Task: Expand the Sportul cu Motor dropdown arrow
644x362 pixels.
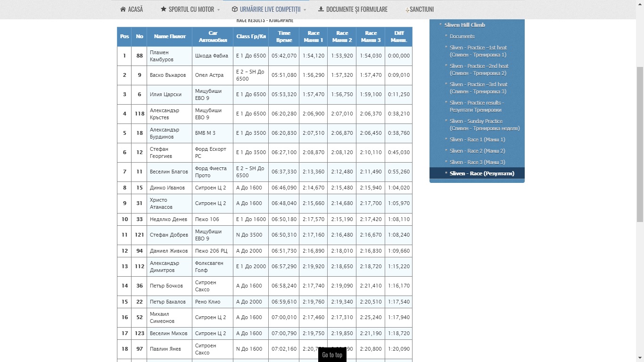Action: click(x=218, y=10)
